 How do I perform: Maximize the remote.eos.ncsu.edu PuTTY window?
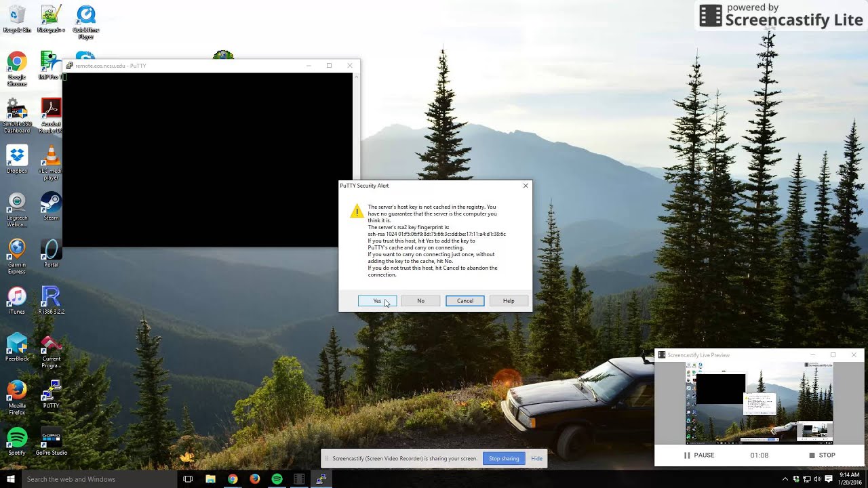329,66
